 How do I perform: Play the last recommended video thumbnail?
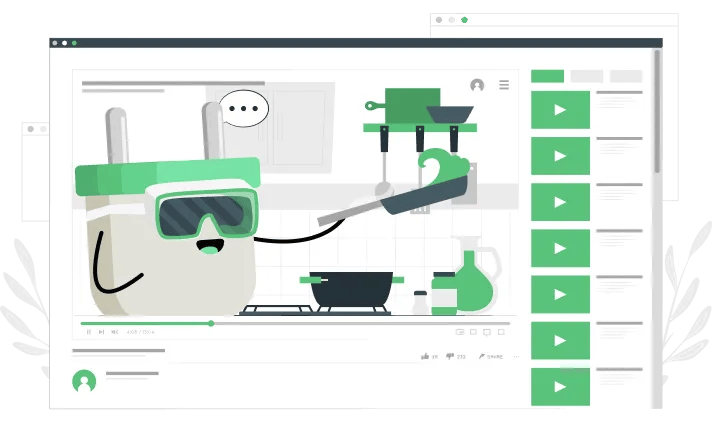point(560,386)
